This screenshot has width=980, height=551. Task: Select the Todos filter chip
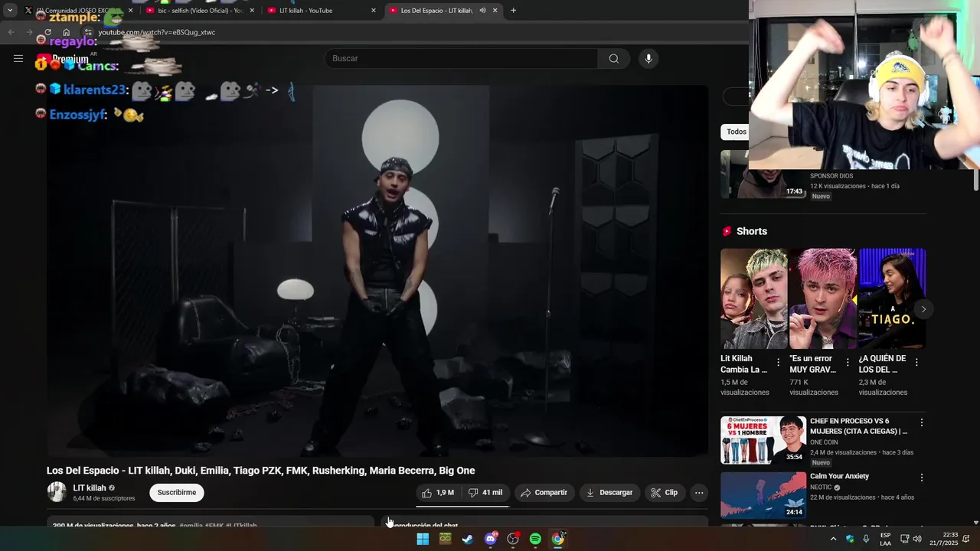[737, 132]
